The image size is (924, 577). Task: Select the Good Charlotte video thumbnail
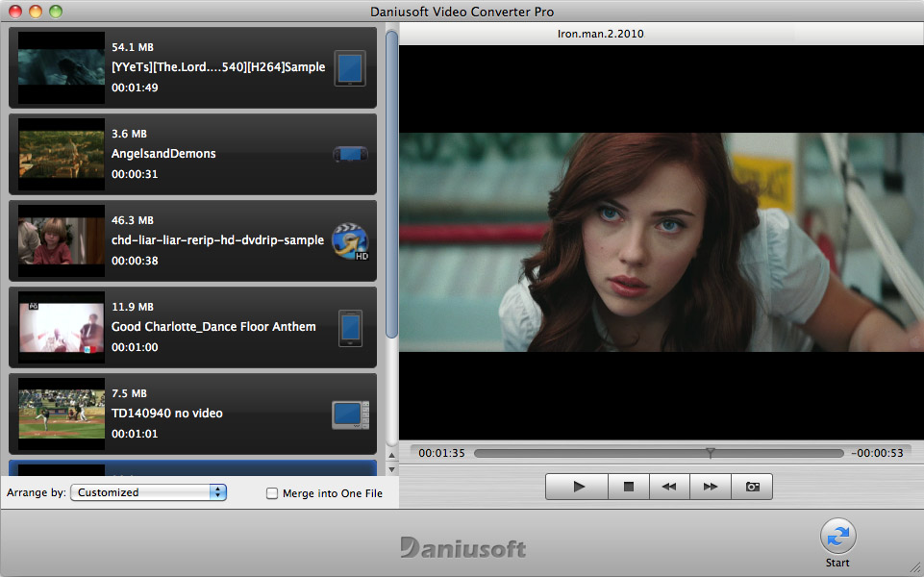click(x=62, y=327)
